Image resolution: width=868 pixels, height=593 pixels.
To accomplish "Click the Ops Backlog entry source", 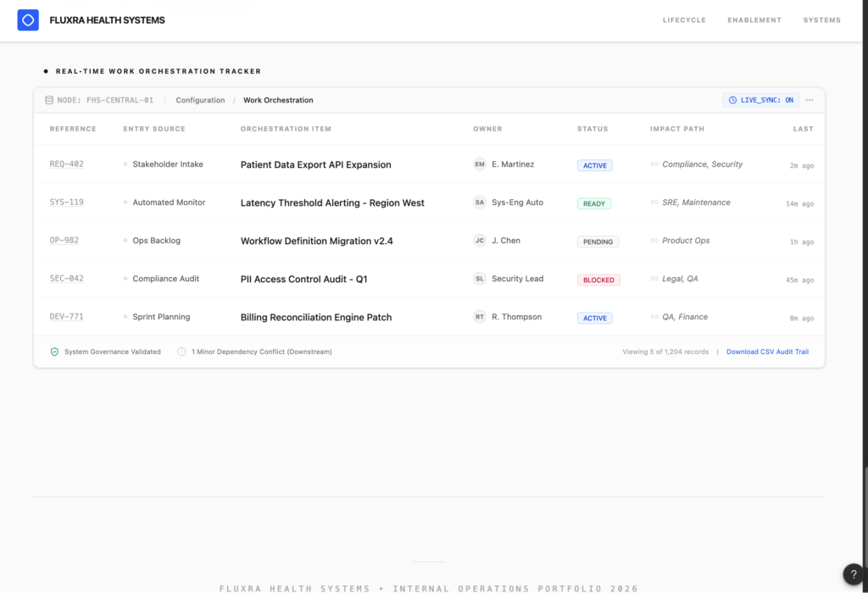I will (156, 241).
